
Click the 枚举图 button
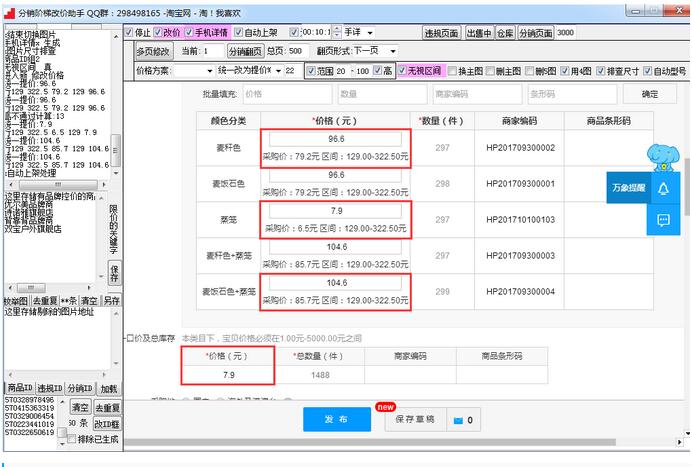16,301
